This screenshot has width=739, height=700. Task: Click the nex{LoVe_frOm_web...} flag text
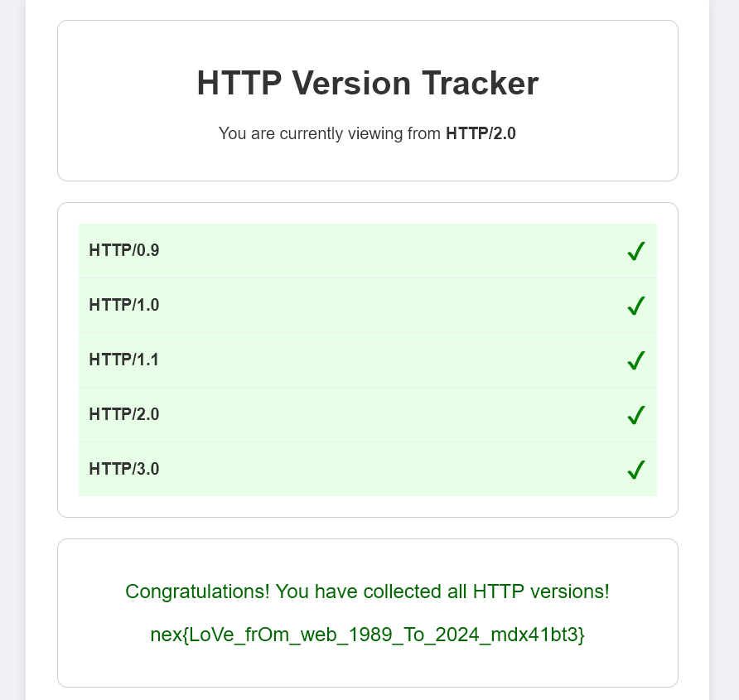point(367,635)
